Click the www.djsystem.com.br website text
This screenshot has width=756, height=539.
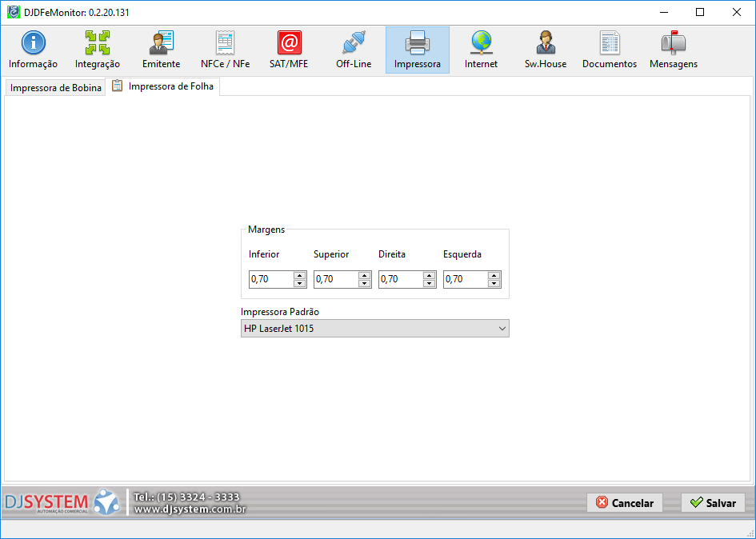(190, 509)
